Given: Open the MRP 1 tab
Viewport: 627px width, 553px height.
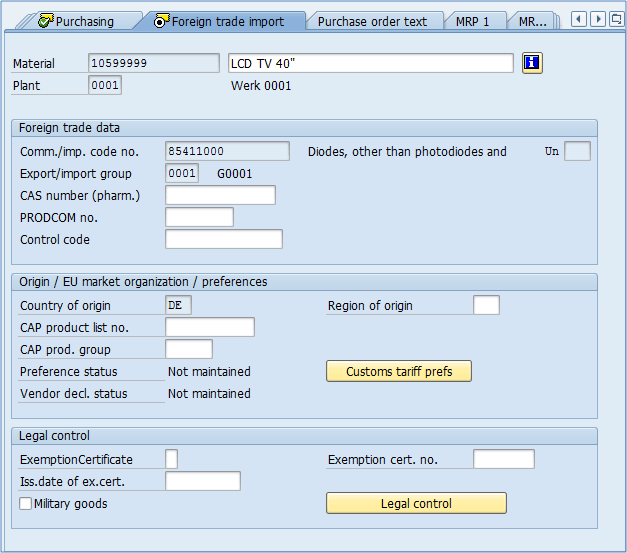Looking at the screenshot, I should click(x=473, y=21).
